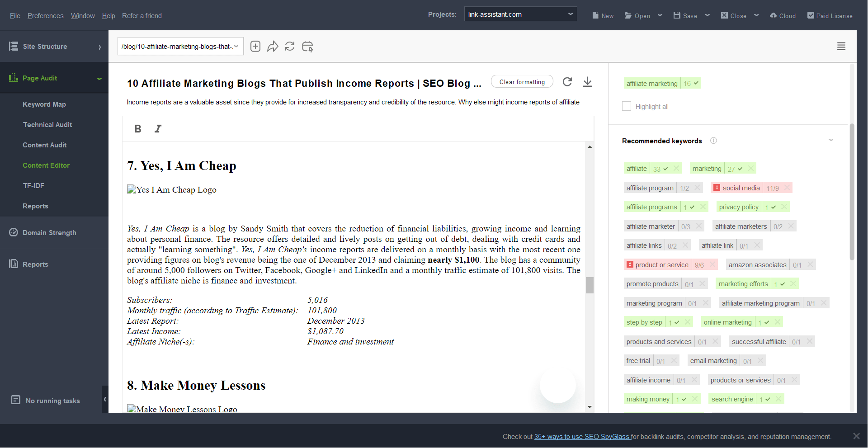The height and width of the screenshot is (448, 868).
Task: Remove the 'affiliate' keyword with its X
Action: (x=676, y=169)
